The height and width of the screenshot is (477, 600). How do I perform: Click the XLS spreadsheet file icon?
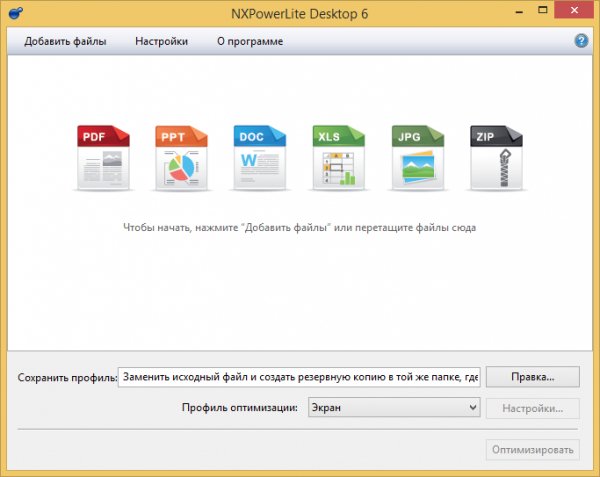339,158
